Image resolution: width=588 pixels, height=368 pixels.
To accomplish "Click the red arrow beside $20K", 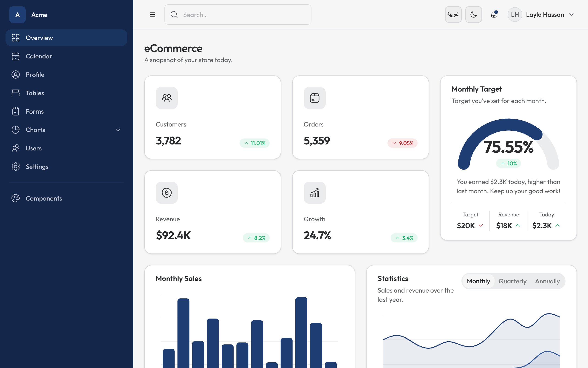I will pos(481,225).
